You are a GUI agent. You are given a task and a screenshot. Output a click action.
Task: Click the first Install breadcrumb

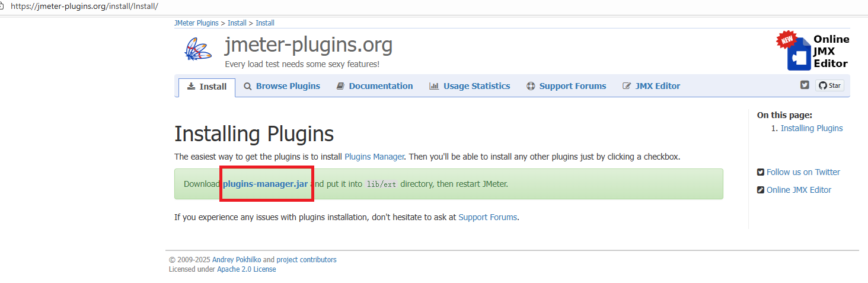237,23
